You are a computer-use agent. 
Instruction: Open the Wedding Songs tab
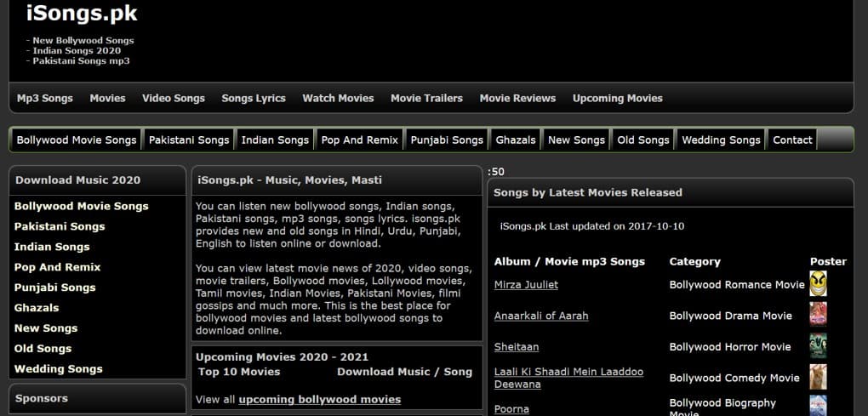pos(721,140)
